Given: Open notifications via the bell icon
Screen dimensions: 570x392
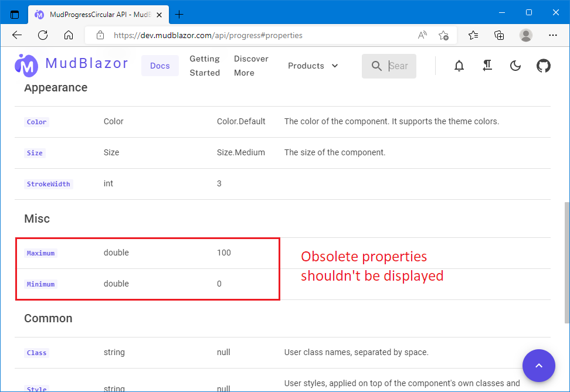Looking at the screenshot, I should (459, 66).
